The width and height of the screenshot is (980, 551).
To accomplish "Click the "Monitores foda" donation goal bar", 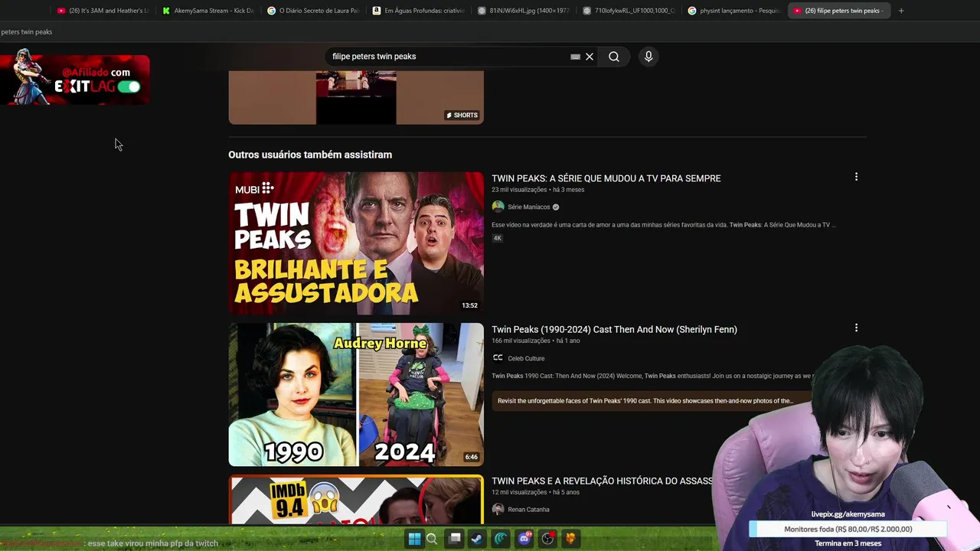I will coord(848,529).
